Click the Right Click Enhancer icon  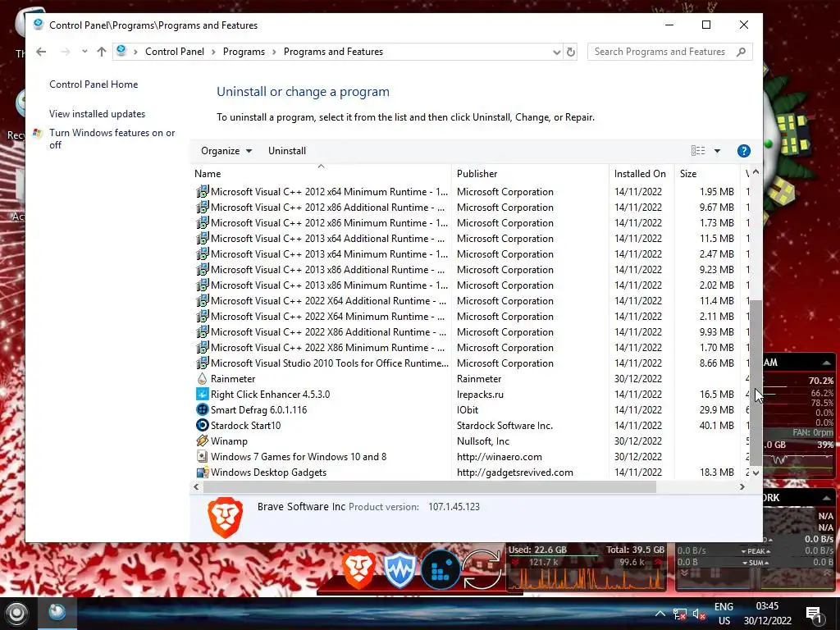click(x=202, y=395)
